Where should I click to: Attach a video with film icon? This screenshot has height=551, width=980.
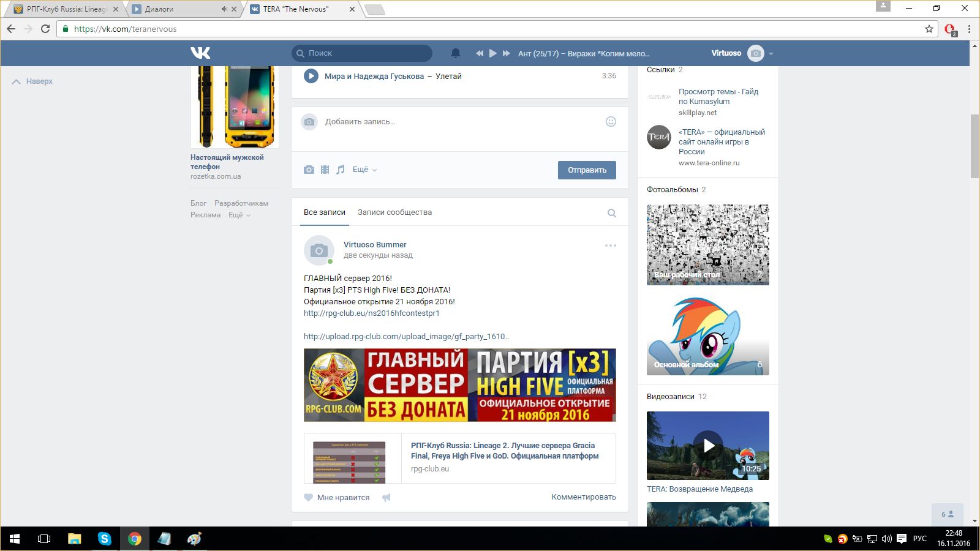coord(325,170)
